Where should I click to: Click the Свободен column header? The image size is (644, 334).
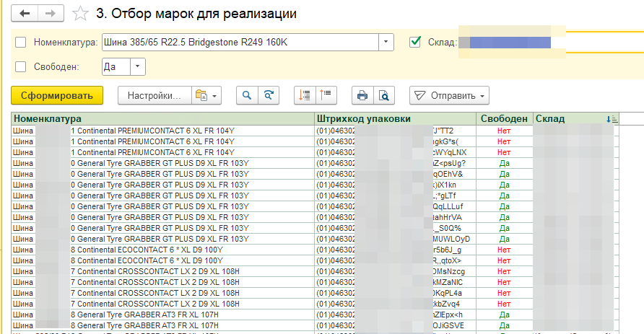pyautogui.click(x=505, y=118)
